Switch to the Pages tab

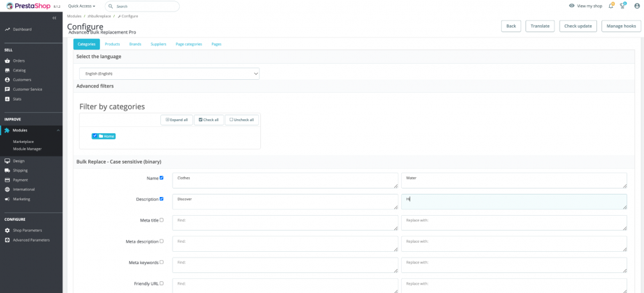(x=216, y=44)
